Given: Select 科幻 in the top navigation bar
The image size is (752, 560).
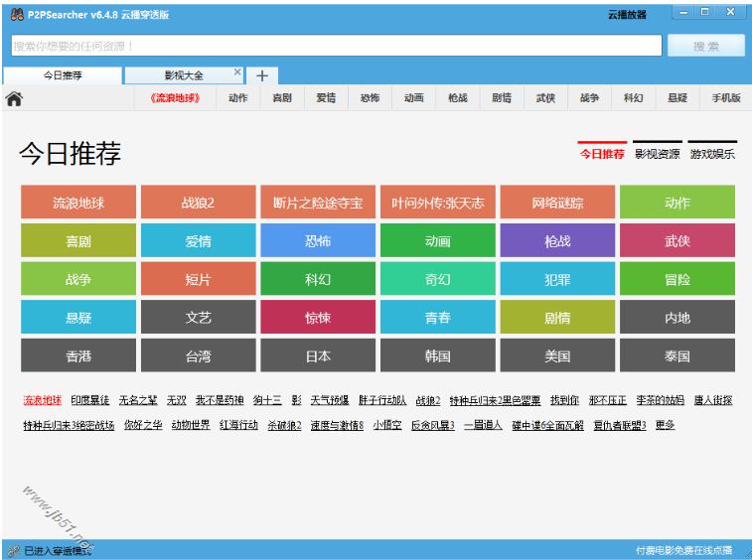Looking at the screenshot, I should [634, 98].
